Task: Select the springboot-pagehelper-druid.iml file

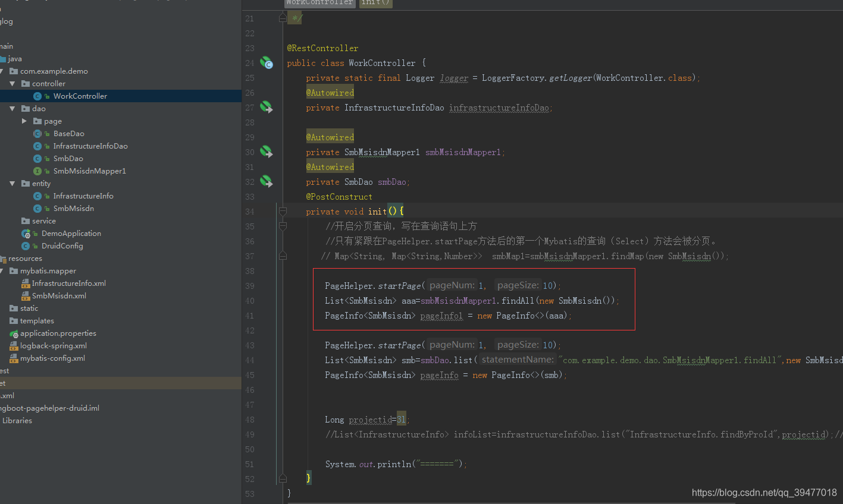Action: (50, 408)
